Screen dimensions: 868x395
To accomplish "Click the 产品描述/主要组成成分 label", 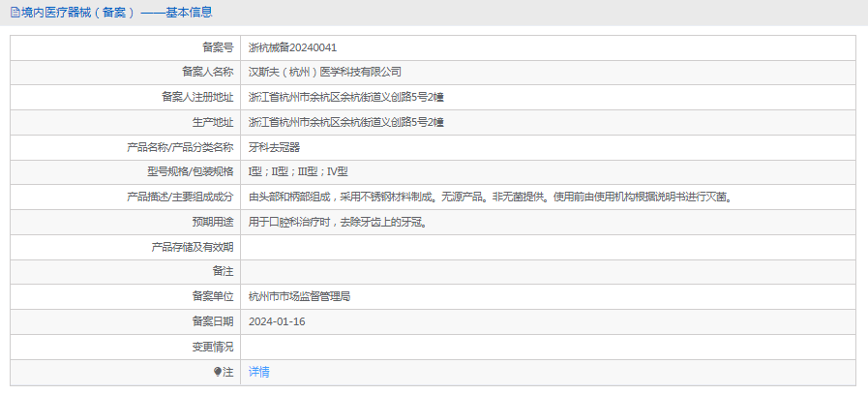I will tap(180, 197).
